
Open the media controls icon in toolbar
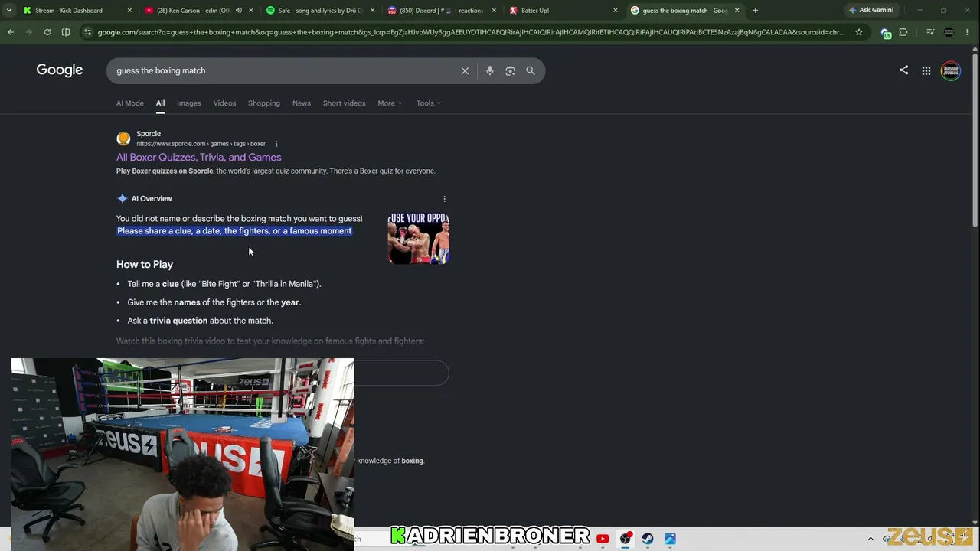pos(930,32)
